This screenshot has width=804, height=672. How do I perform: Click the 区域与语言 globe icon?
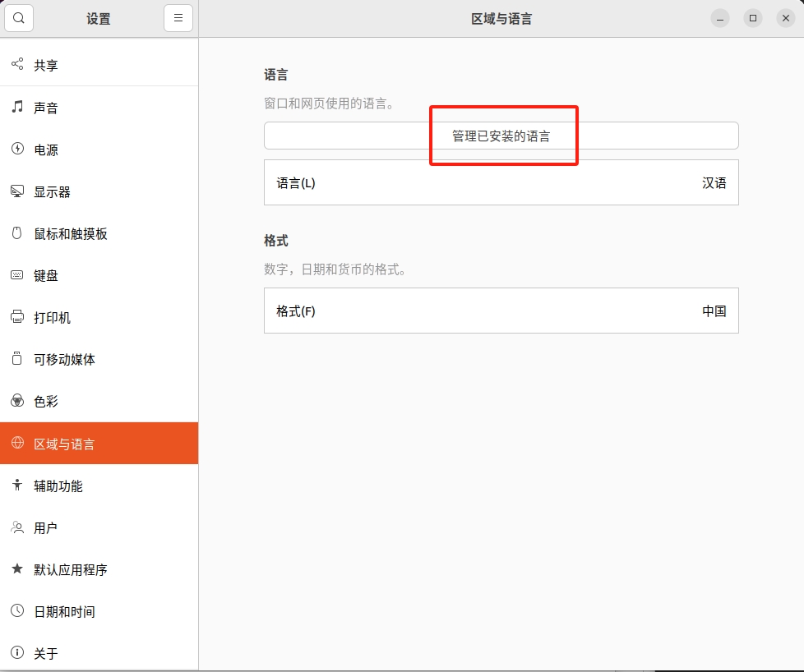point(17,443)
